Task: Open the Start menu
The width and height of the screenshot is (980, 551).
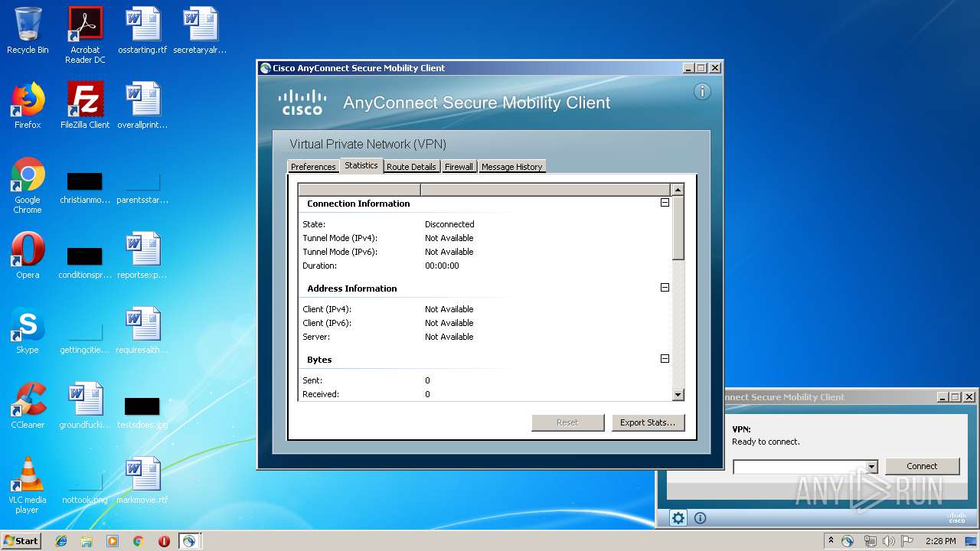Action: pyautogui.click(x=21, y=541)
